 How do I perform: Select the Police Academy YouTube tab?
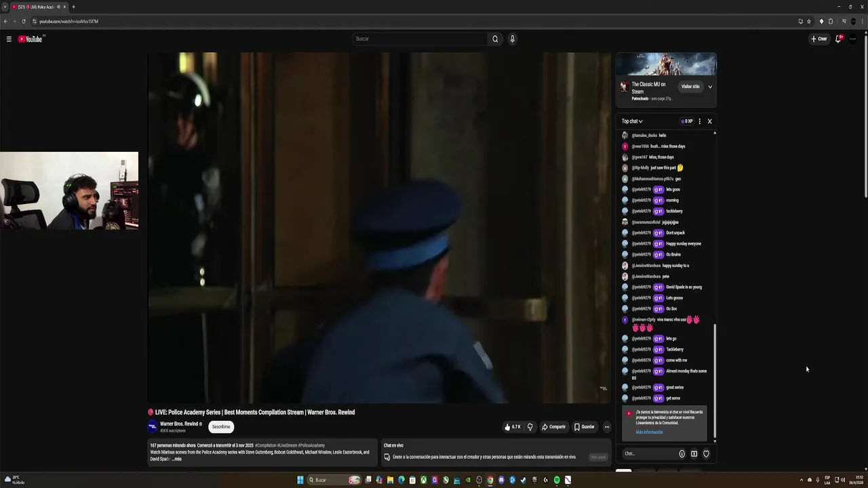tap(39, 7)
